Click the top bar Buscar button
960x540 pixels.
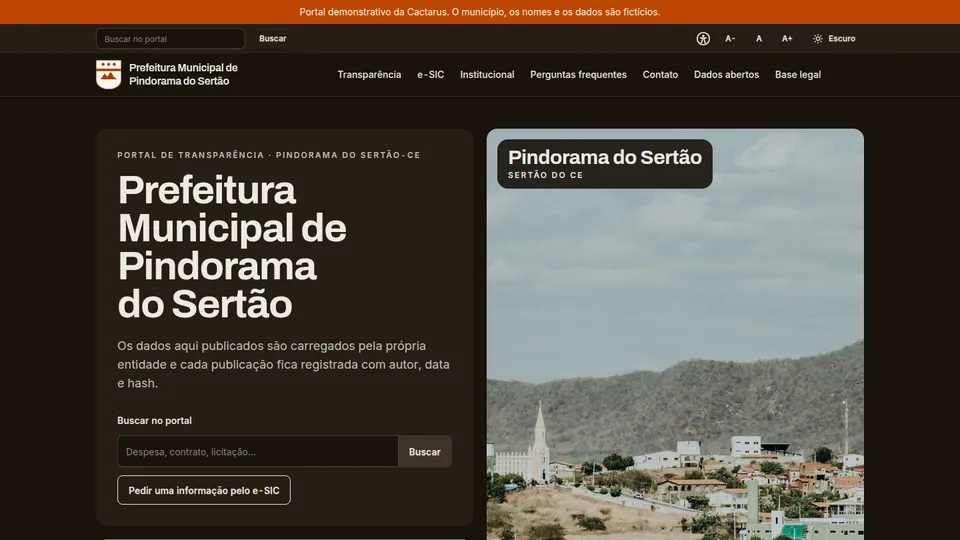click(272, 39)
